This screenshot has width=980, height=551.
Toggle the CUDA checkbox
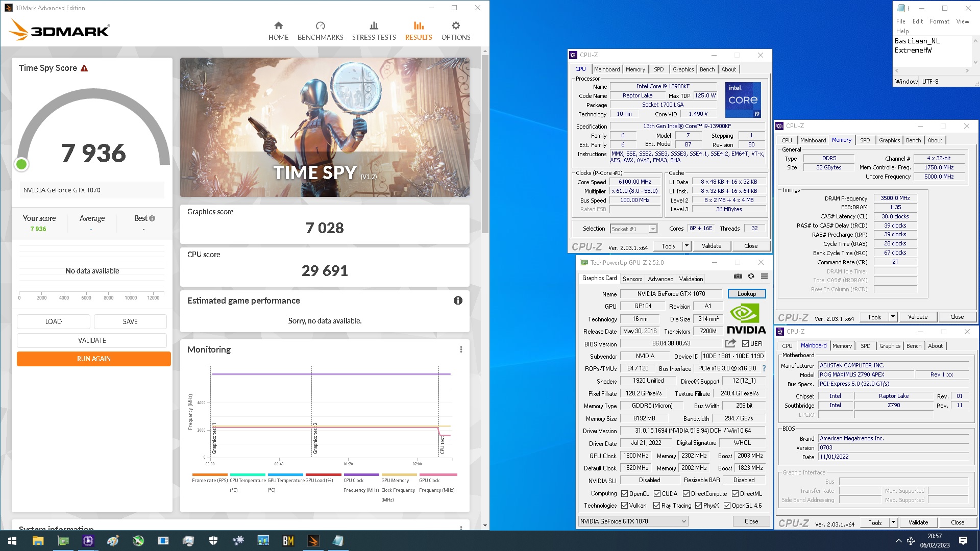pyautogui.click(x=657, y=494)
